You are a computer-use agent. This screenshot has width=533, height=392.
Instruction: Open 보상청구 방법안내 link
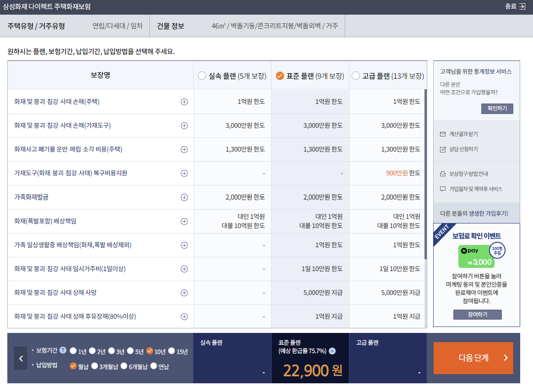468,174
